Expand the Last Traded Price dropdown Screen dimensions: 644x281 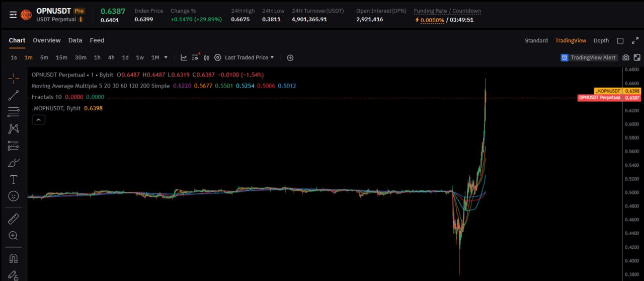249,57
